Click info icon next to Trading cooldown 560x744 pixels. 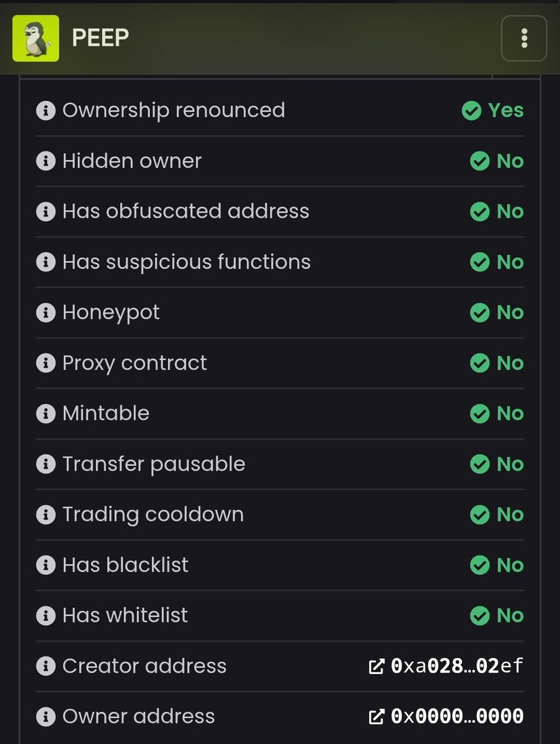pyautogui.click(x=45, y=515)
